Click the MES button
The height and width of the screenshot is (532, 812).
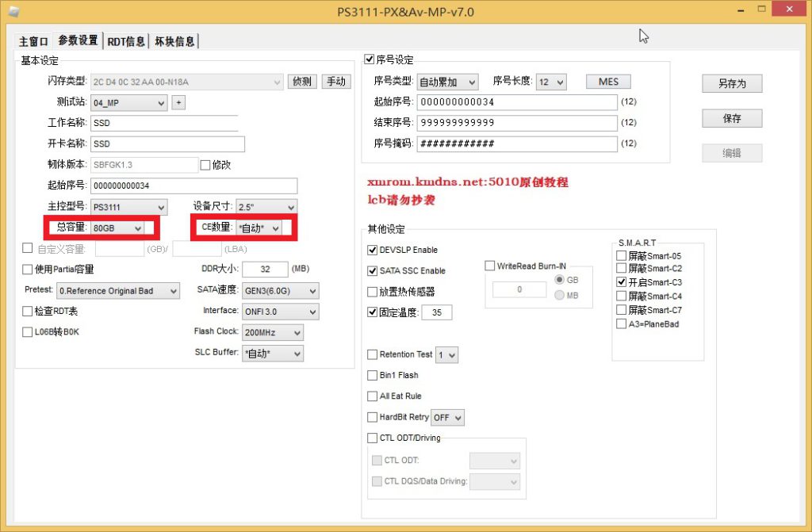click(x=608, y=82)
